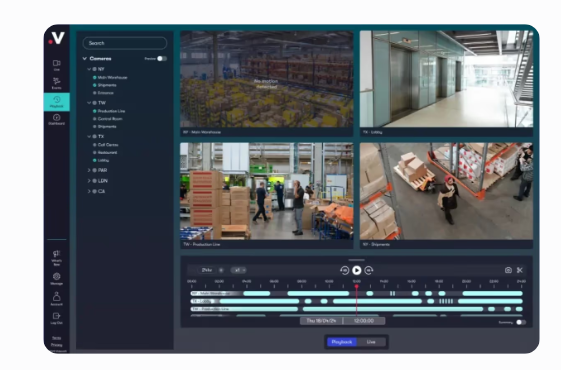Collapse the NY camera group
561x370 pixels.
[x=89, y=69]
